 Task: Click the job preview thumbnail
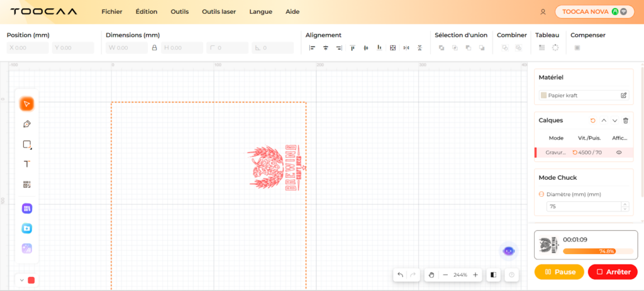(548, 246)
